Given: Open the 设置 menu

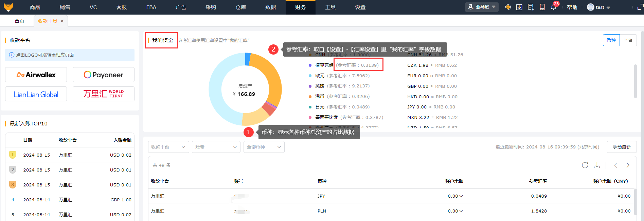Looking at the screenshot, I should click(360, 7).
